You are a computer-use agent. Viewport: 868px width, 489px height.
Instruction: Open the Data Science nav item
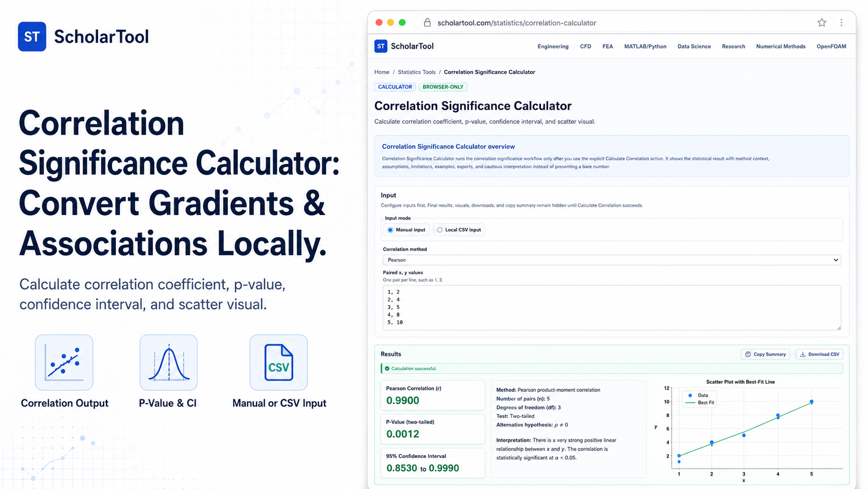694,46
